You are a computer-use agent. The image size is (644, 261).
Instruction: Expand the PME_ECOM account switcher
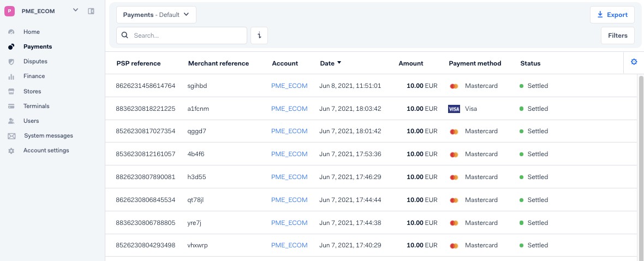75,10
